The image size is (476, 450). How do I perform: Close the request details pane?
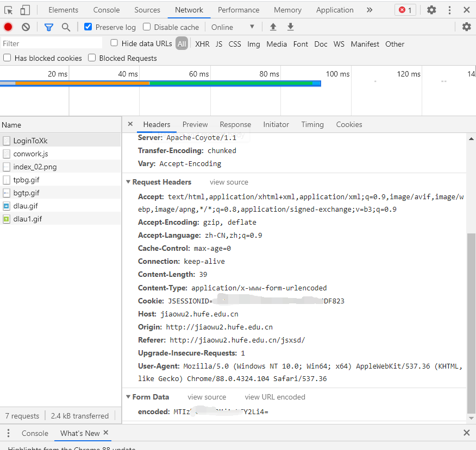(130, 124)
